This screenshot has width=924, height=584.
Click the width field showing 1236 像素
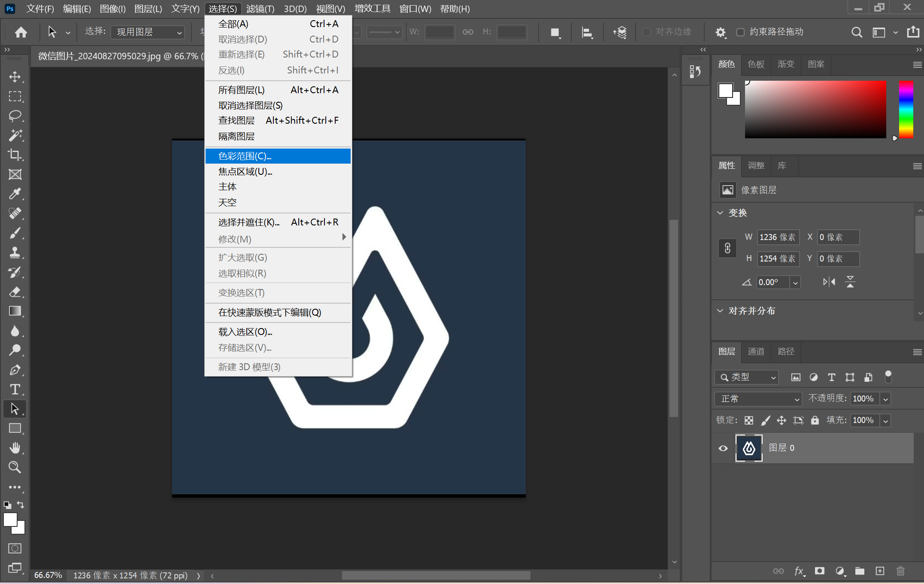(777, 237)
